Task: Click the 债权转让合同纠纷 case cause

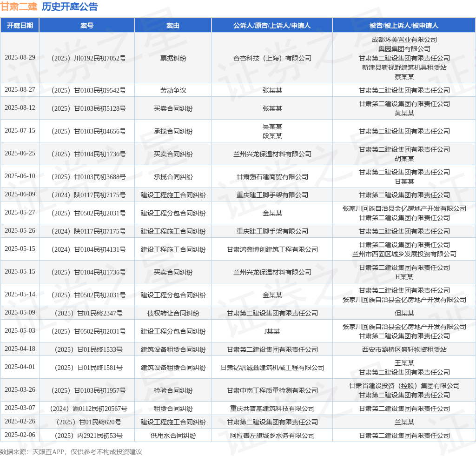Action: tap(173, 314)
